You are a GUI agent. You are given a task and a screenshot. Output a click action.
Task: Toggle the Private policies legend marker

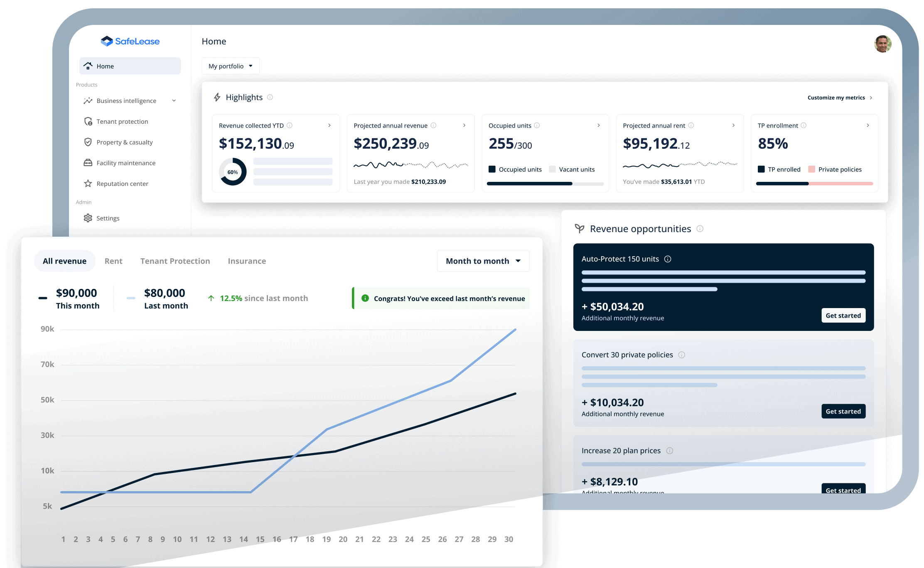click(811, 169)
